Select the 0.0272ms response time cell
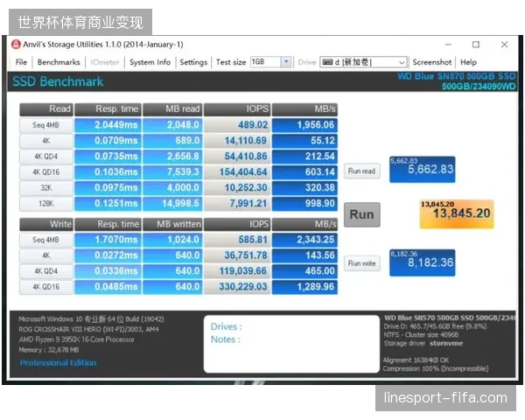The height and width of the screenshot is (420, 525). 108,255
